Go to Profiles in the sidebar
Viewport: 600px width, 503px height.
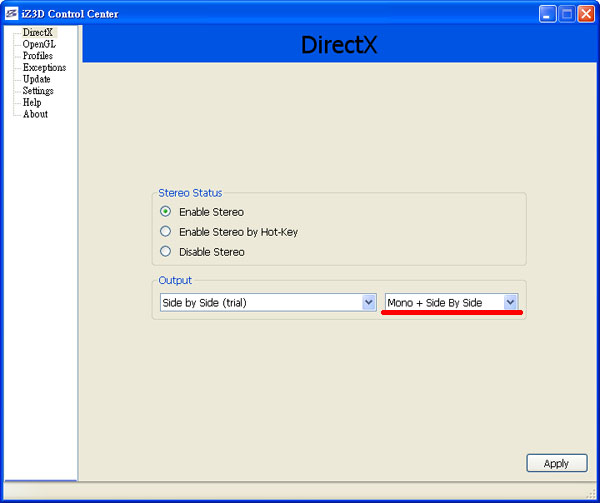[38, 56]
